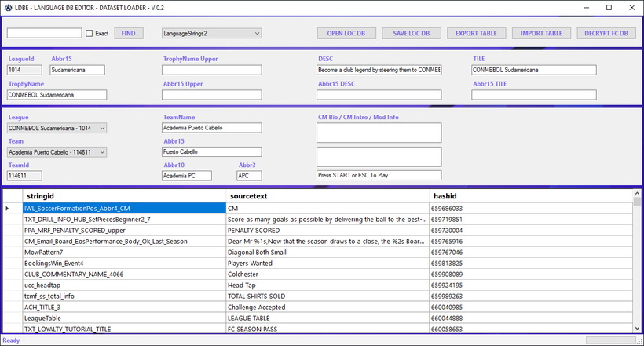Image resolution: width=644 pixels, height=346 pixels.
Task: Click the IMPORT TABLE button
Action: pyautogui.click(x=541, y=34)
